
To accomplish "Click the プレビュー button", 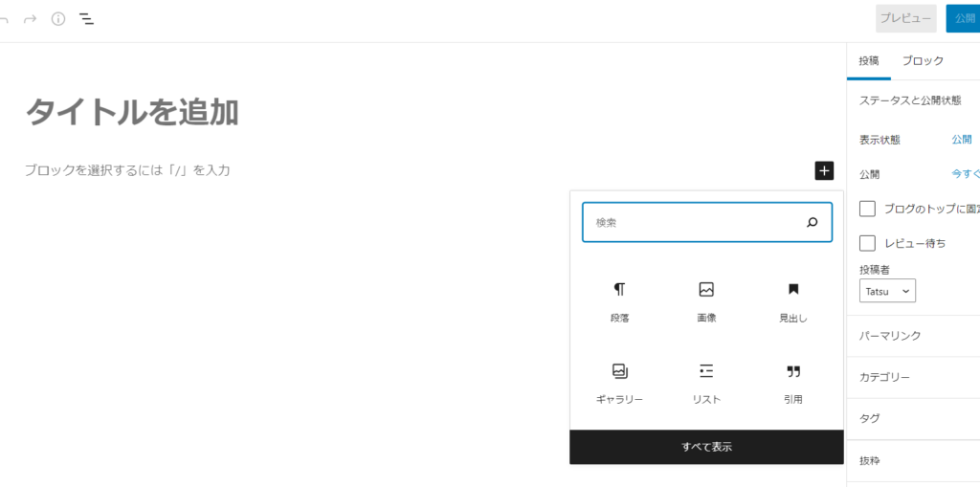I will (905, 19).
